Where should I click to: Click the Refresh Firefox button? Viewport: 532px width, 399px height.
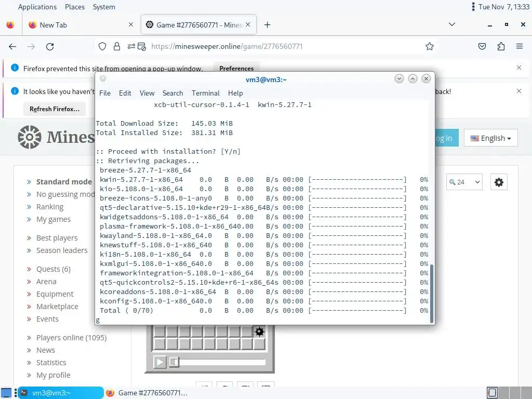click(x=54, y=109)
